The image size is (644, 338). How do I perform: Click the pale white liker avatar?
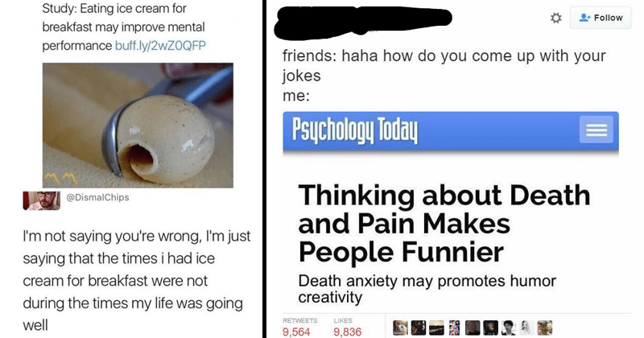(526, 328)
